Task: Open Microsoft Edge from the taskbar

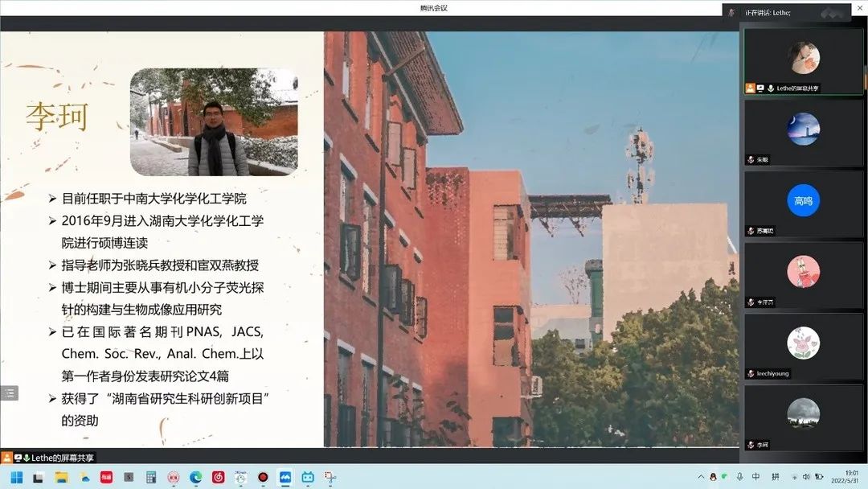Action: pyautogui.click(x=195, y=477)
